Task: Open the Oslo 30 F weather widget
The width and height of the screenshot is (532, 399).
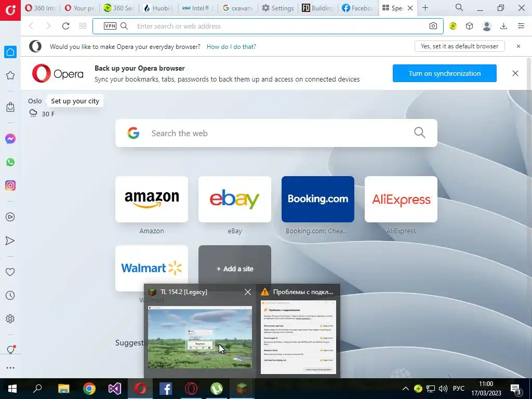Action: [41, 108]
